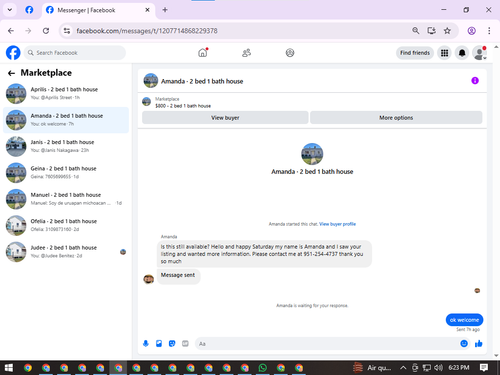Click the browser forward arrow
The height and width of the screenshot is (375, 500).
pyautogui.click(x=28, y=31)
